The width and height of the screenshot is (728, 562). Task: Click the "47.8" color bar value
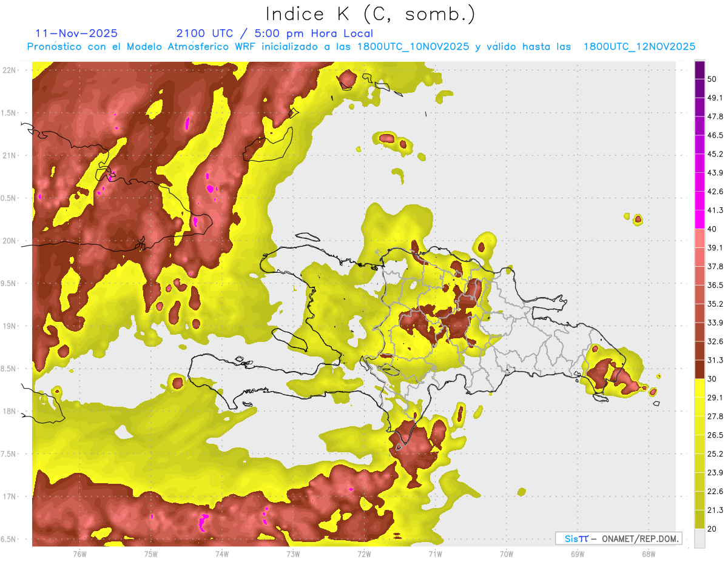[x=715, y=116]
